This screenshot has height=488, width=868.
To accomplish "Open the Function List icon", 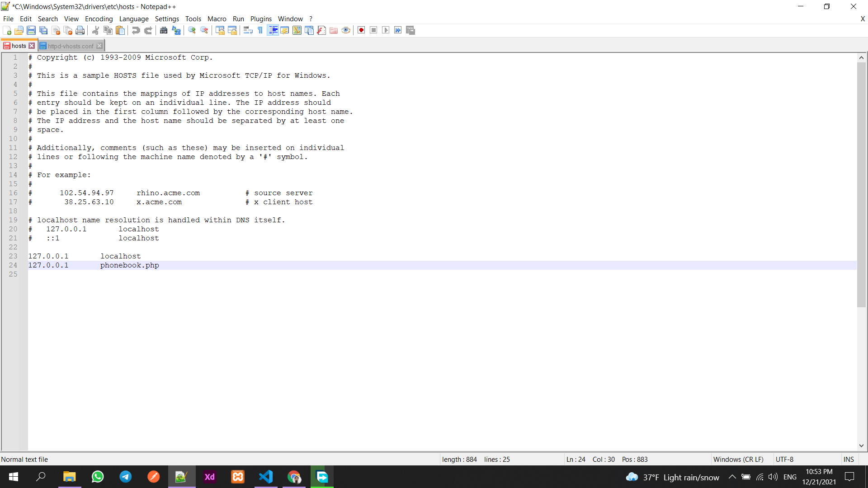I will coord(321,30).
